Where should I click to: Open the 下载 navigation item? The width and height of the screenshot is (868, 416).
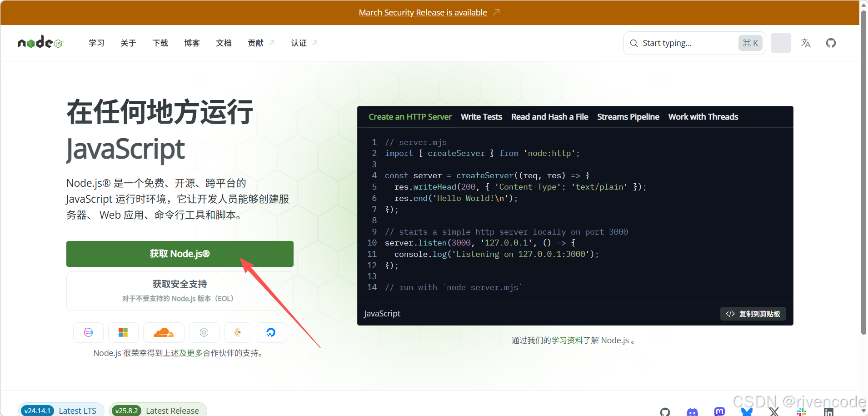[x=160, y=43]
